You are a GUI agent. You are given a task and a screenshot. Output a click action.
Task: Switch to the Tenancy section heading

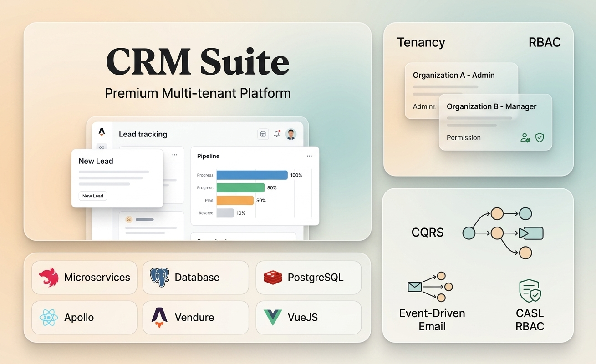pos(421,42)
